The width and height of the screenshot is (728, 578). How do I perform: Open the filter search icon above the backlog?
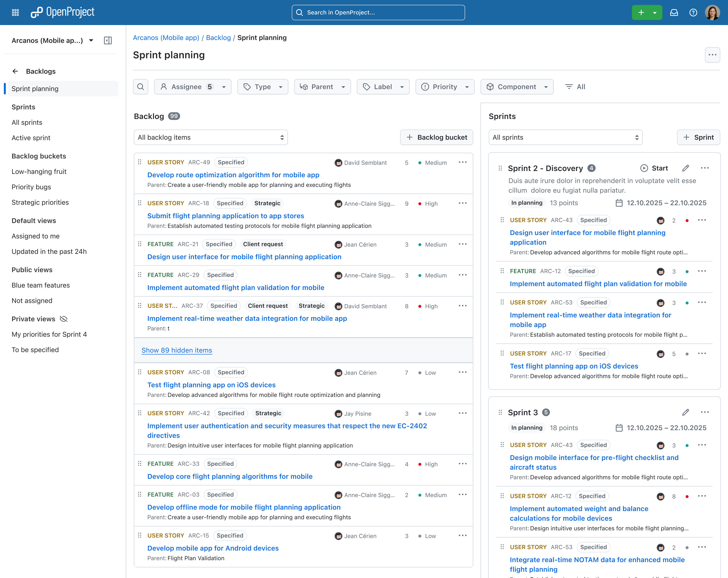coord(140,86)
